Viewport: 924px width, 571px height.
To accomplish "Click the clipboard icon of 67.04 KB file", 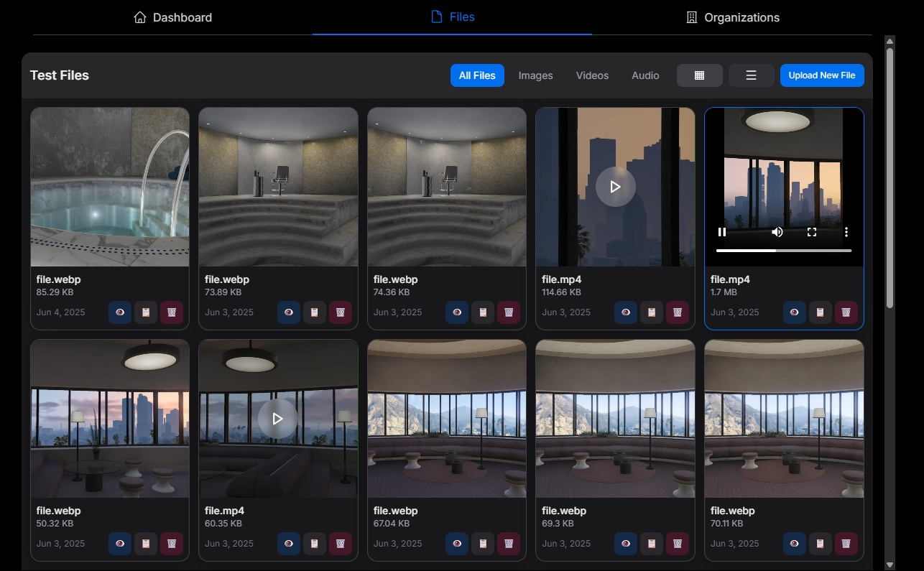I will (483, 544).
